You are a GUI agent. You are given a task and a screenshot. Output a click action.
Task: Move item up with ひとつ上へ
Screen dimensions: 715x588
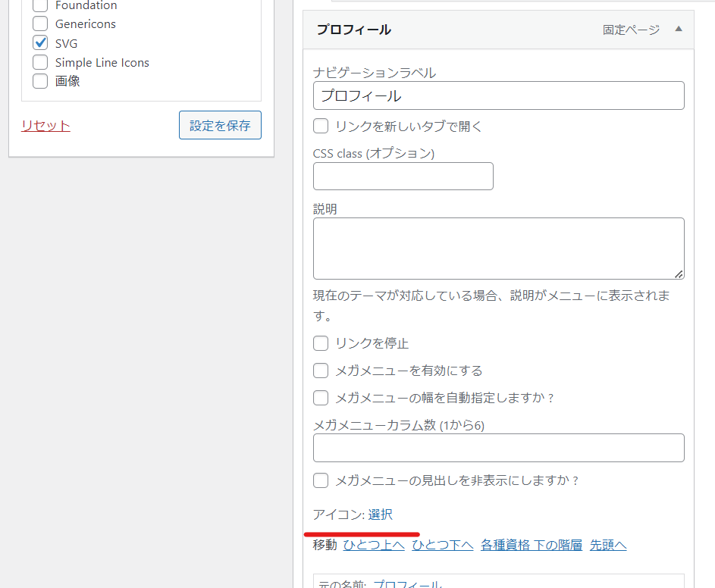[374, 546]
